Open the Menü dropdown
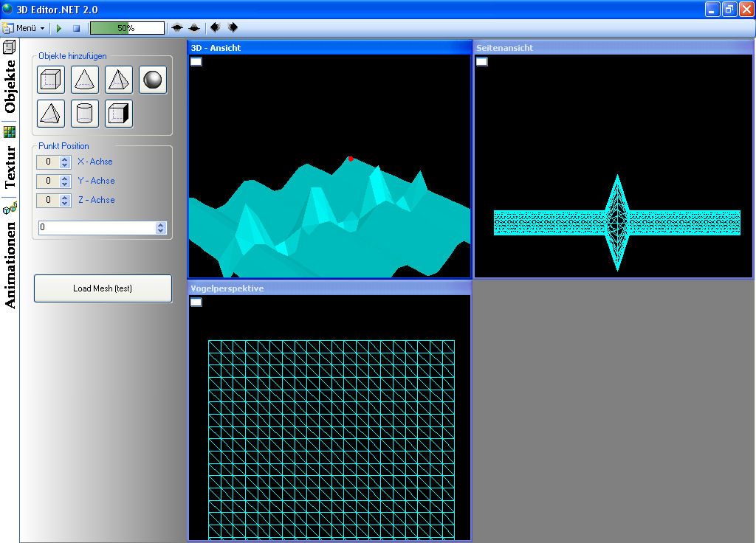 [25, 28]
